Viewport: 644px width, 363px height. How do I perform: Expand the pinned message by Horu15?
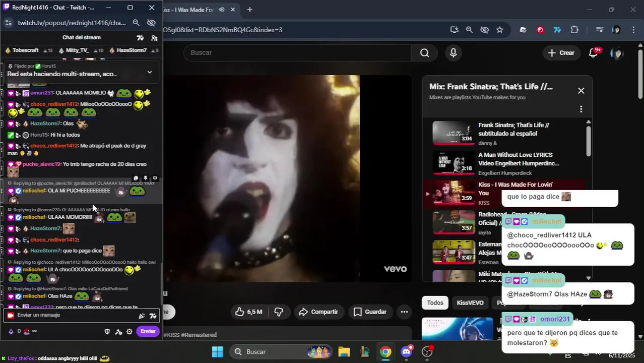point(149,72)
